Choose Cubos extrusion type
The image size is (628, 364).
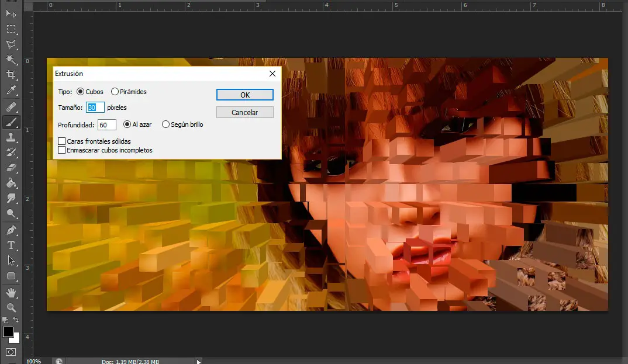(81, 92)
